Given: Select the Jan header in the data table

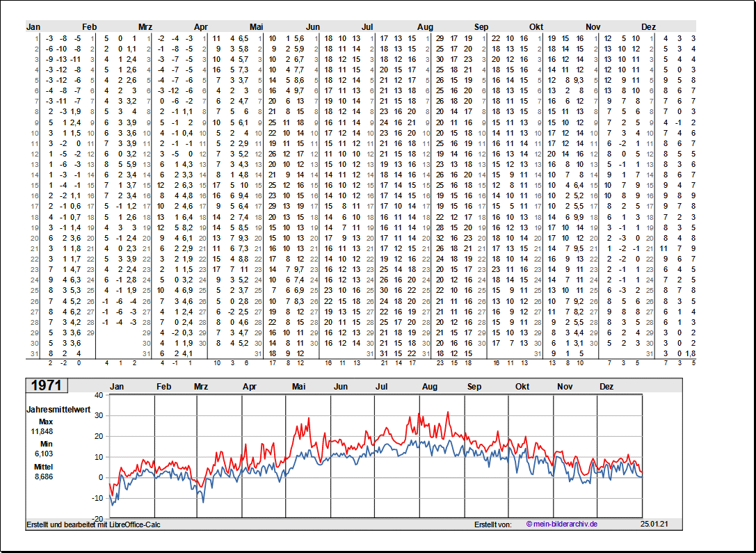Looking at the screenshot, I should click(x=33, y=27).
